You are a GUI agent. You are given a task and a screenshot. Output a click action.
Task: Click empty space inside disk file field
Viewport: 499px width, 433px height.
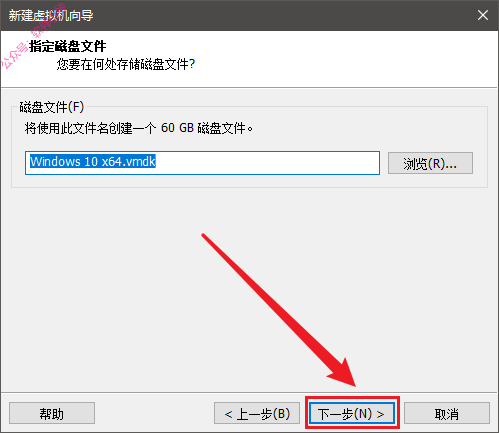(x=267, y=163)
